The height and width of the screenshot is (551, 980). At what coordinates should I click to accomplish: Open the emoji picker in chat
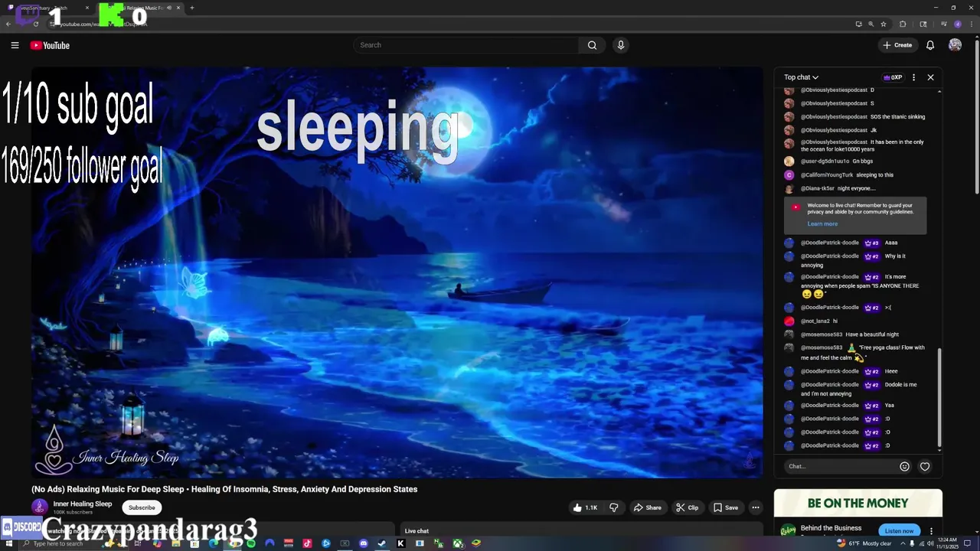point(904,466)
